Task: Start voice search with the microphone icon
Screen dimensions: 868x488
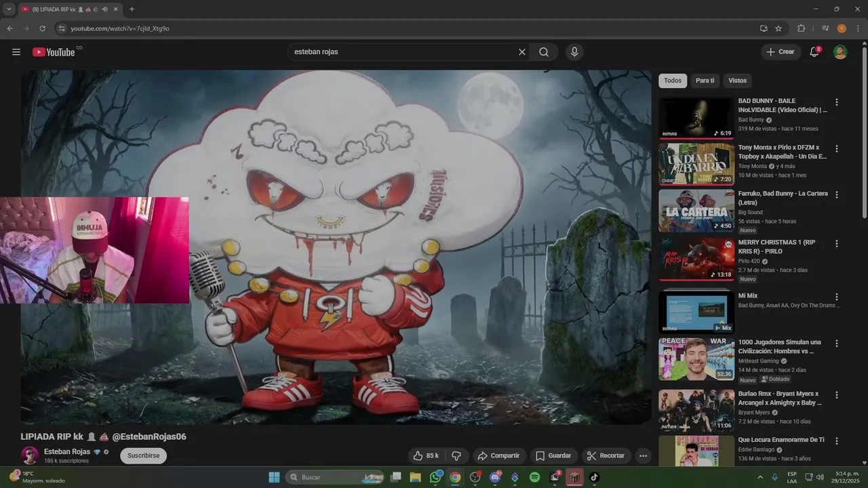Action: [x=574, y=52]
